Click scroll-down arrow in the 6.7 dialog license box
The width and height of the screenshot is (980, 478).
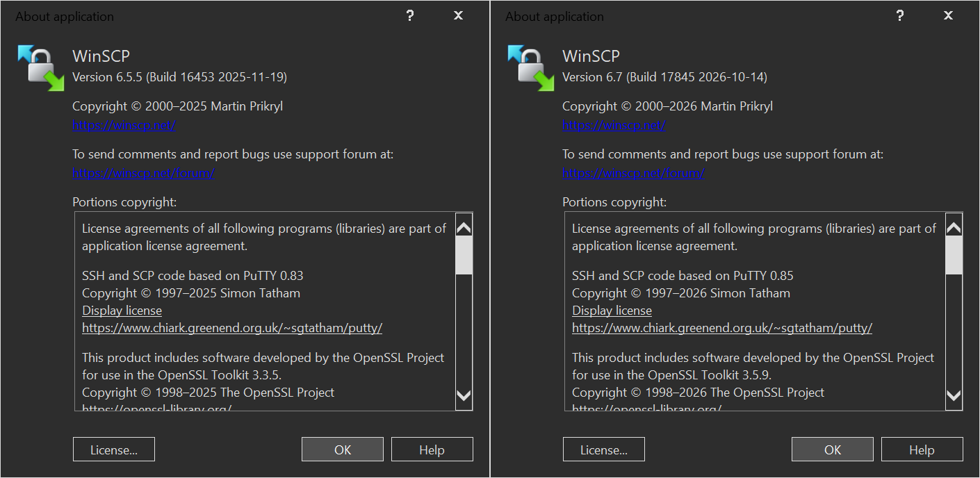pos(954,396)
